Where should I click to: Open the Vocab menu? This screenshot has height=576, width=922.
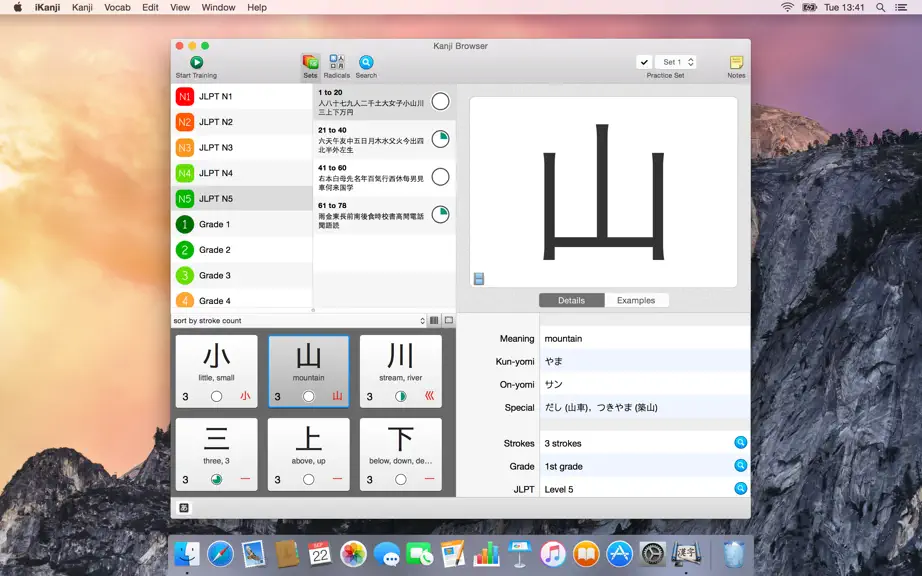[x=117, y=8]
